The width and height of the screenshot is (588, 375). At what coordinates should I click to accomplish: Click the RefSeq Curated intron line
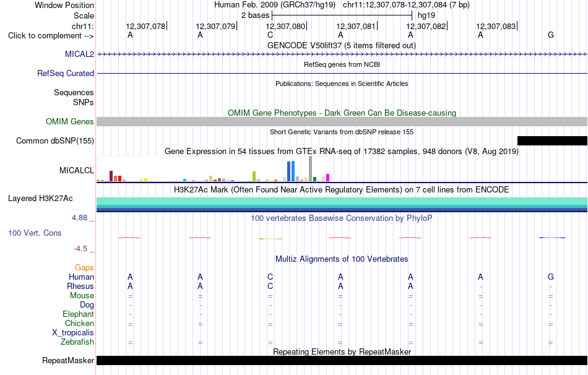342,73
